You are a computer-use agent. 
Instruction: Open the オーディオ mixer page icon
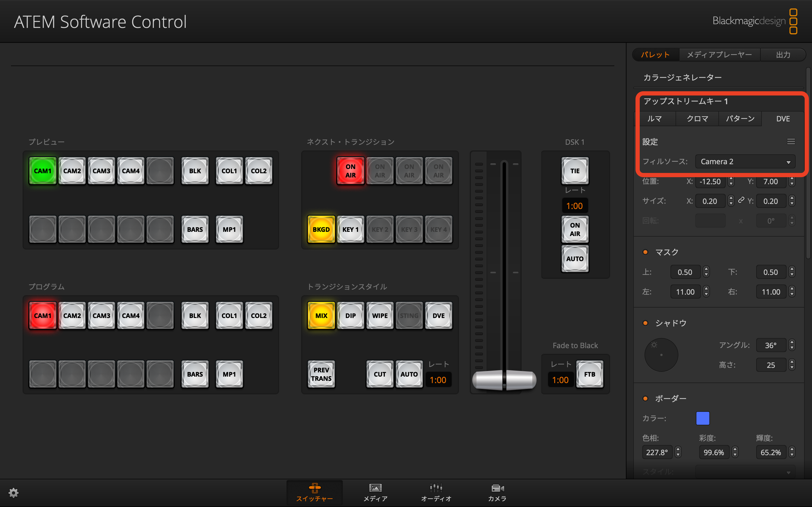436,488
